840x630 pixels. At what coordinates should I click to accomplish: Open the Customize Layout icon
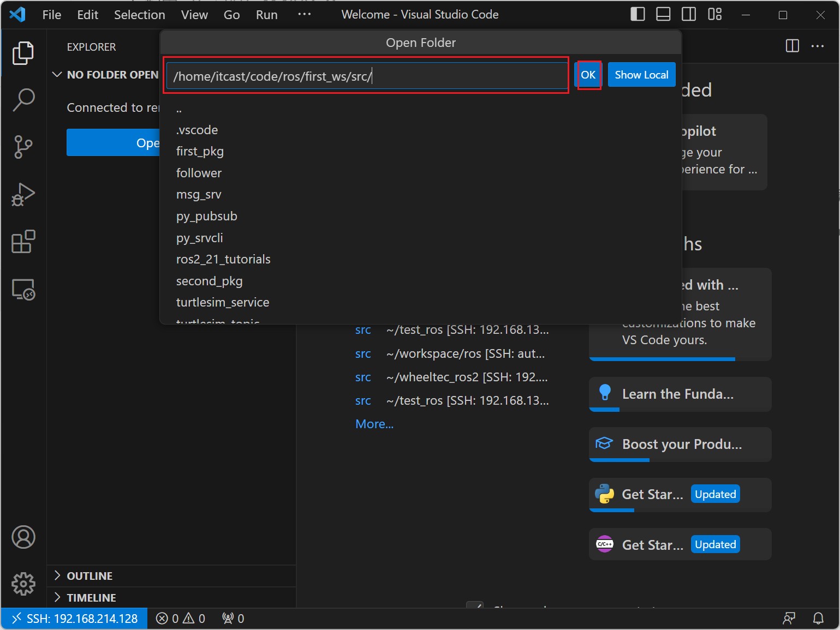click(714, 14)
